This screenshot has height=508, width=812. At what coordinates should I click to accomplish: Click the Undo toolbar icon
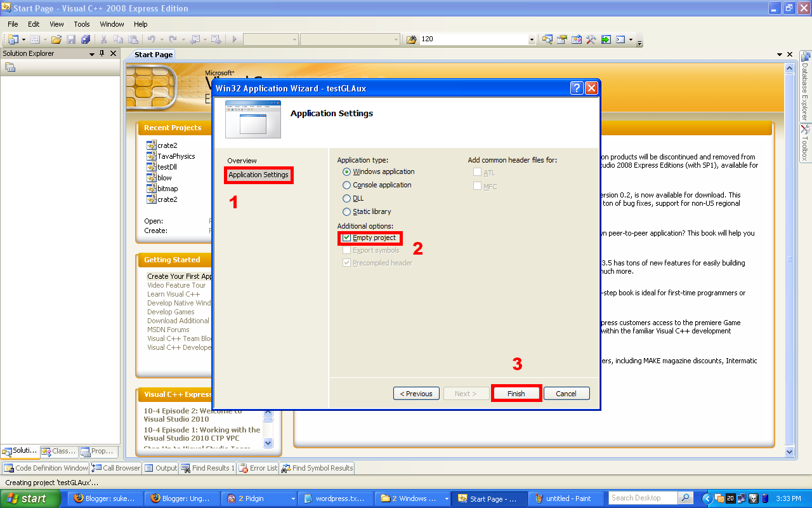tap(151, 39)
